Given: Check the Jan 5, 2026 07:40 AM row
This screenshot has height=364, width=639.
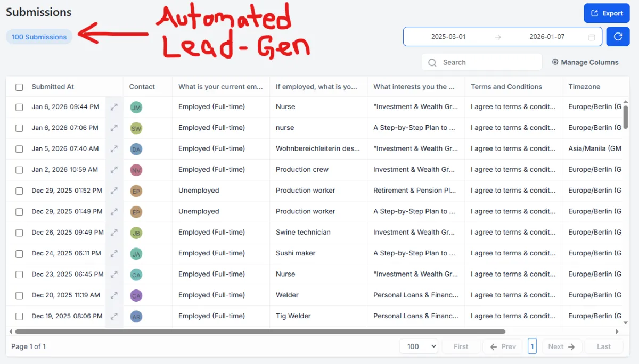Looking at the screenshot, I should click(19, 149).
